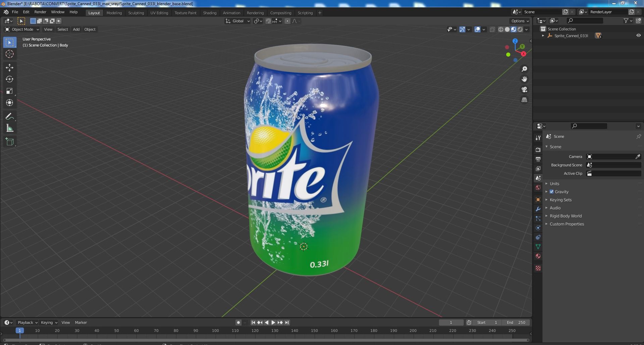Switch to material preview shading

tap(514, 30)
